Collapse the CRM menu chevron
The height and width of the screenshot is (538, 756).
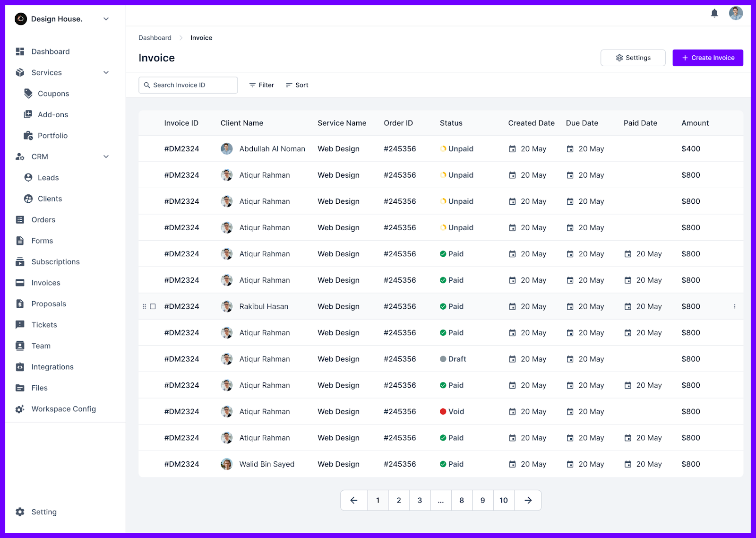[106, 156]
